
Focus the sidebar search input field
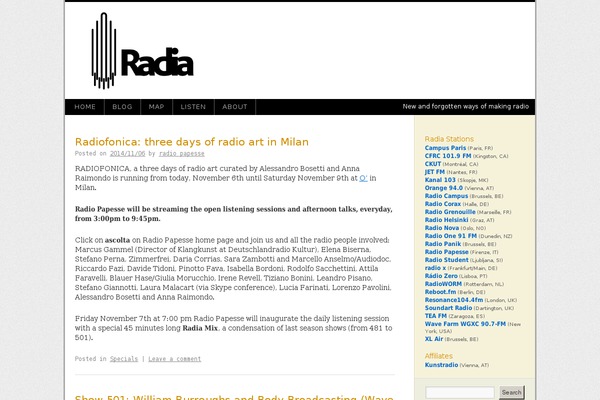tap(460, 392)
